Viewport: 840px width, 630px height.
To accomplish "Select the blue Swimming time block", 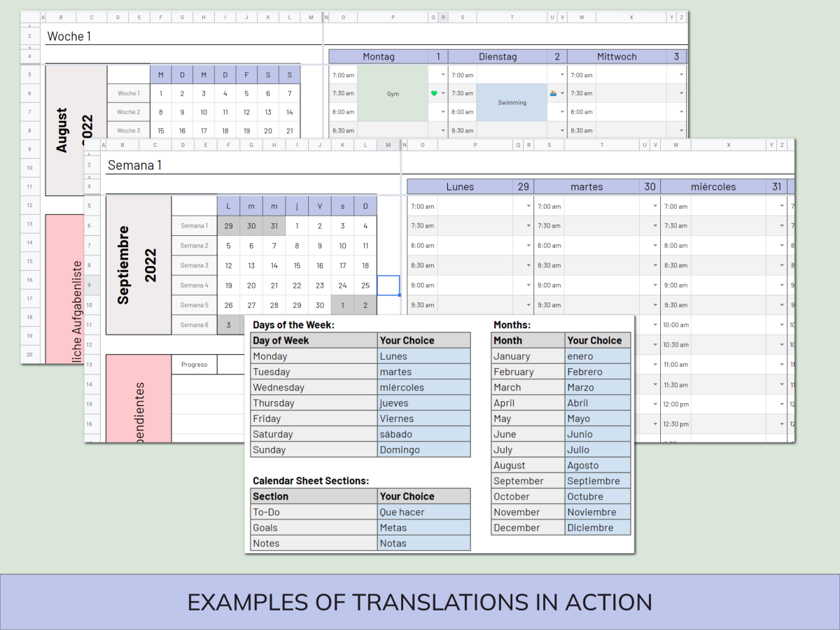I will (x=512, y=102).
